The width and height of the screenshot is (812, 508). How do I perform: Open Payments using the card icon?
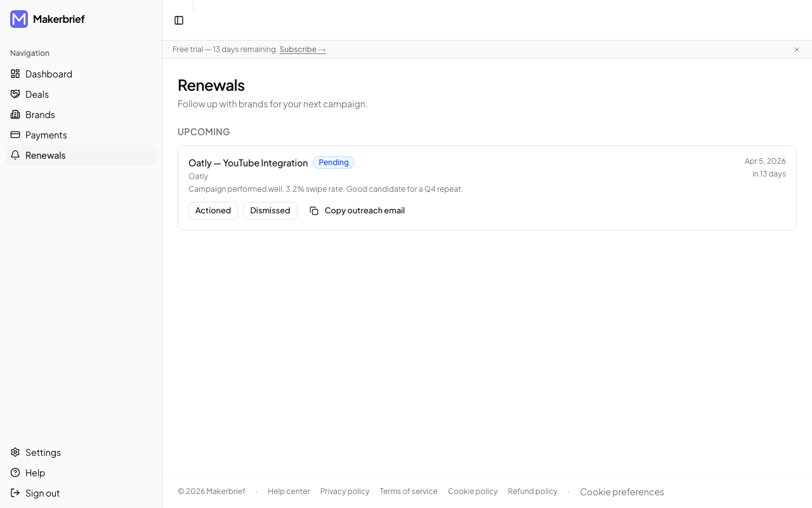(15, 135)
